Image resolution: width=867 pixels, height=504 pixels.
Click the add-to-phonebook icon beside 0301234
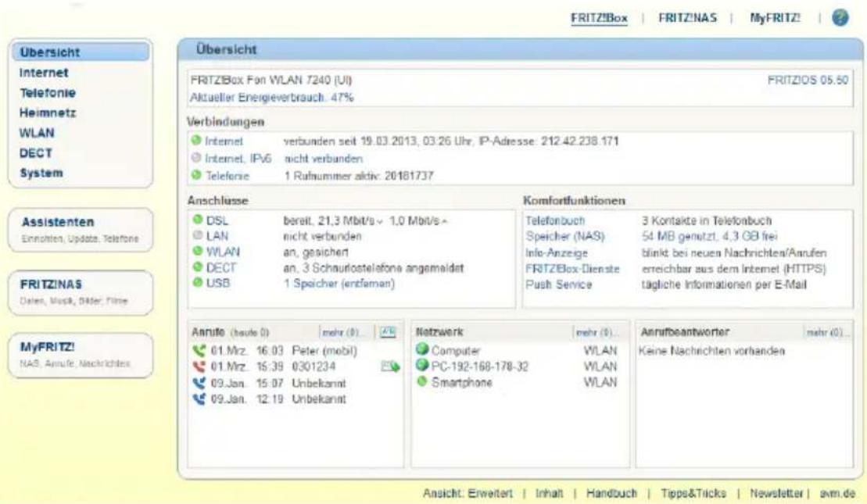point(390,366)
